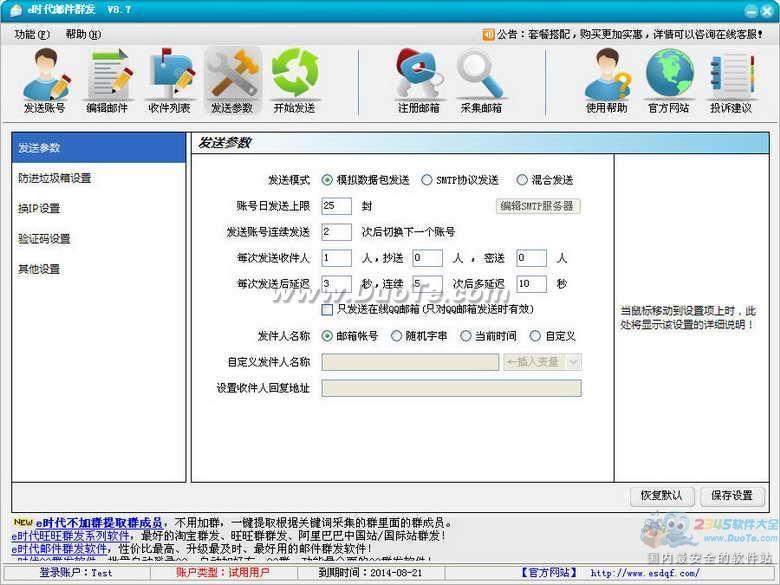
Task: Click the 公告 announcement speaker icon
Action: pyautogui.click(x=488, y=34)
